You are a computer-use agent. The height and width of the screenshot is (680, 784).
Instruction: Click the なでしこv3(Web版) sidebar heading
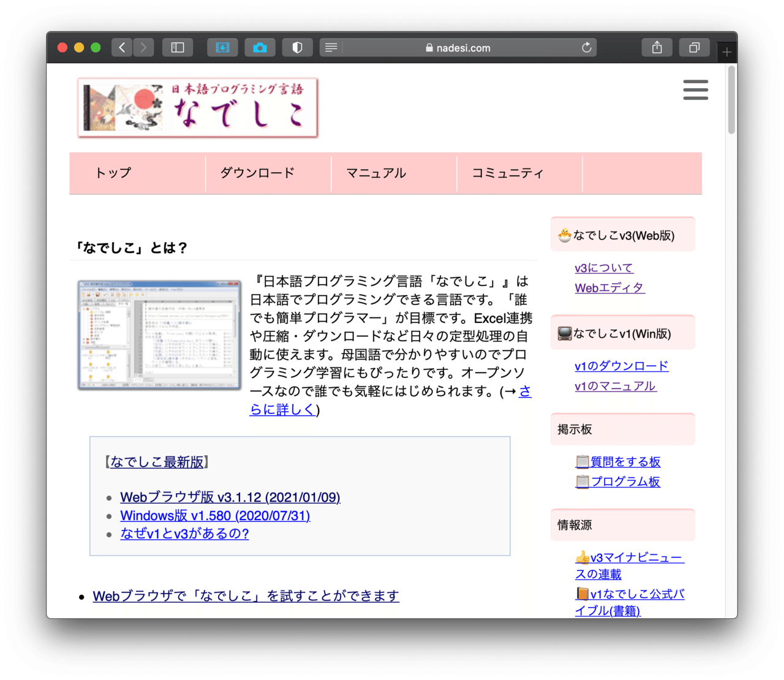[623, 235]
